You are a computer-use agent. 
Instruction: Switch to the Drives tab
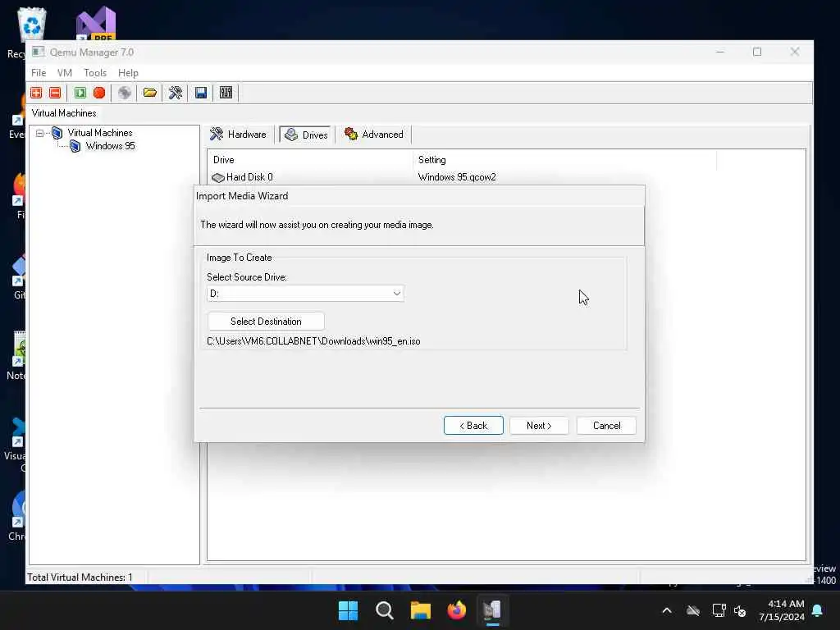point(306,135)
